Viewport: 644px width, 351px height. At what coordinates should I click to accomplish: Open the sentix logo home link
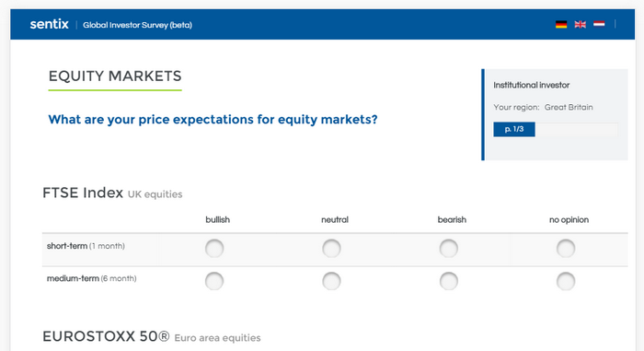tap(50, 24)
